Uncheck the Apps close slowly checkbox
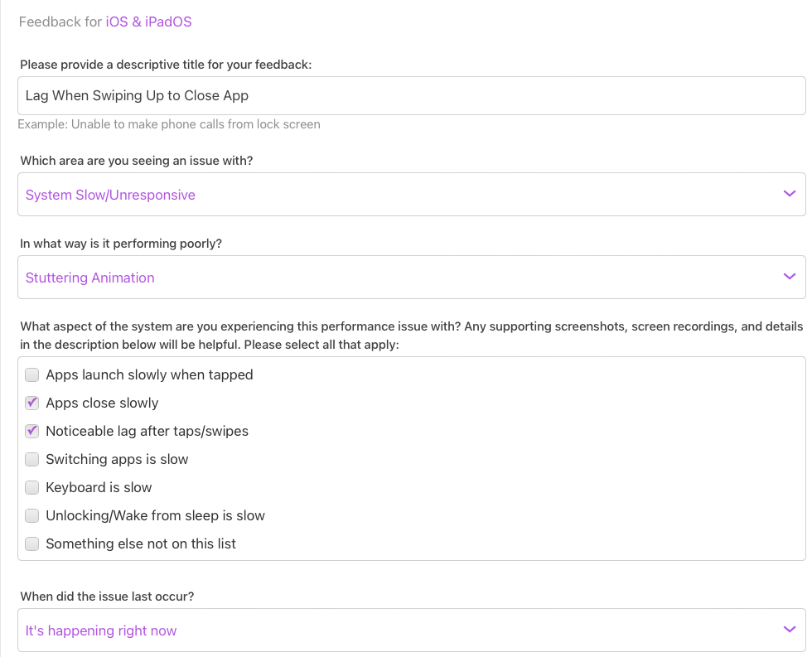The image size is (812, 657). tap(32, 403)
